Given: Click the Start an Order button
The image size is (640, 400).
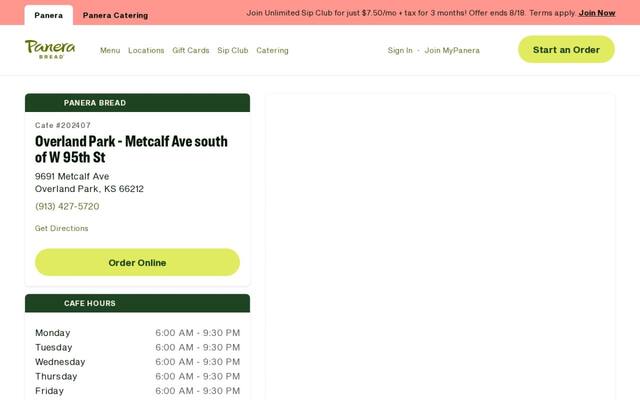Looking at the screenshot, I should click(x=566, y=49).
